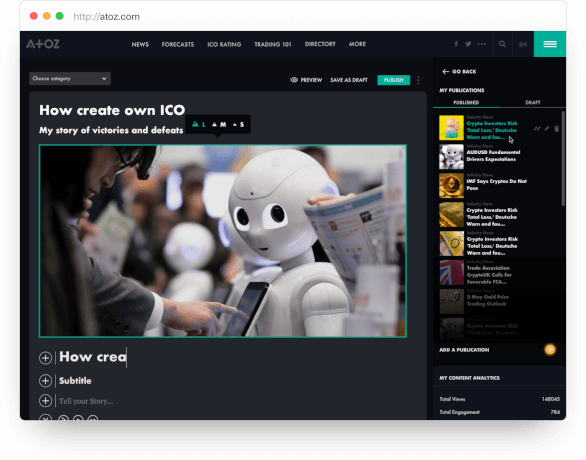Select medium image size M option
Image resolution: width=586 pixels, height=460 pixels.
tap(219, 124)
